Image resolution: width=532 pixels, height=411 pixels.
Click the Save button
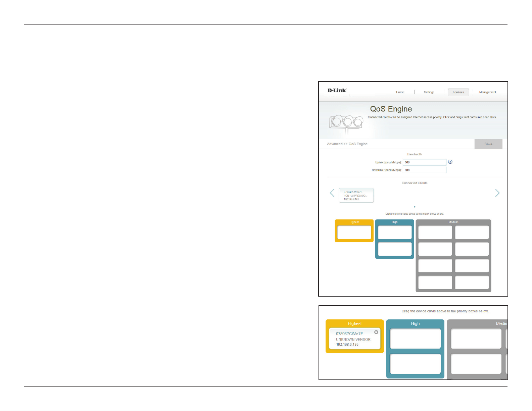point(488,144)
